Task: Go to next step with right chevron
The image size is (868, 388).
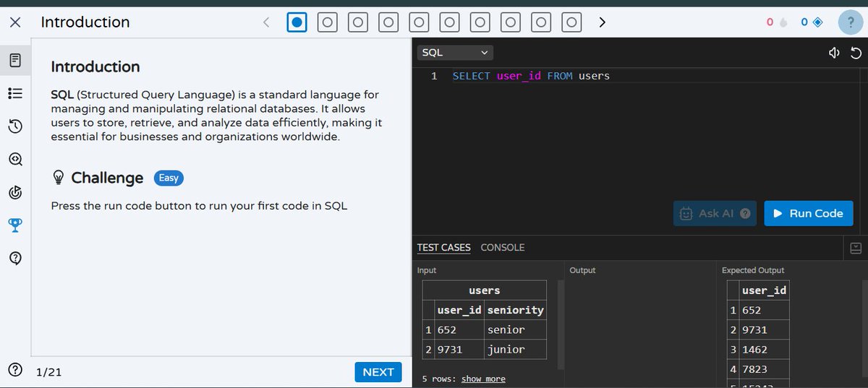Action: tap(602, 22)
